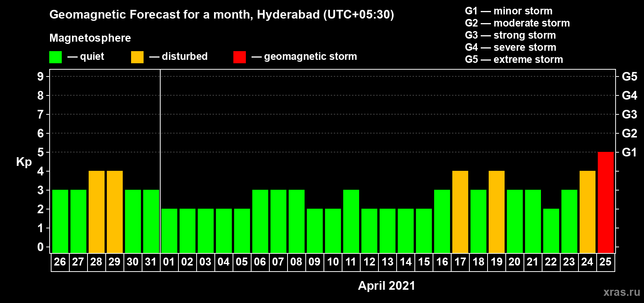Click the right axis label 'G2'
Viewport: 644px width, 303px height.
pos(629,133)
